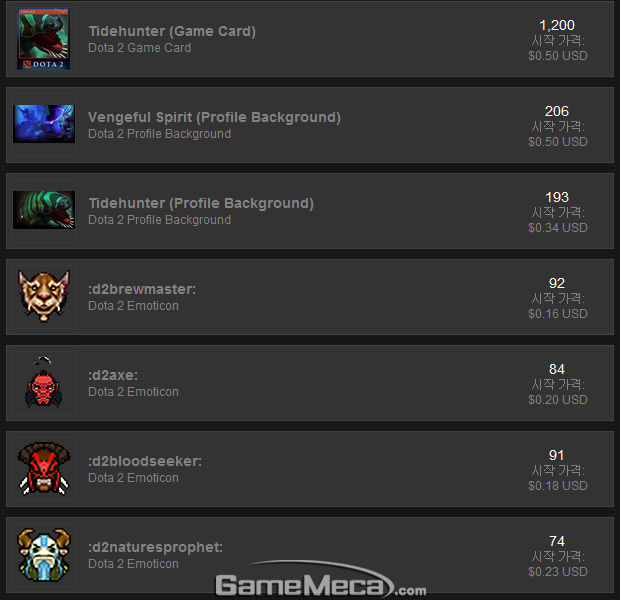Click the Tidehunter game card image
This screenshot has height=600, width=620.
[43, 39]
